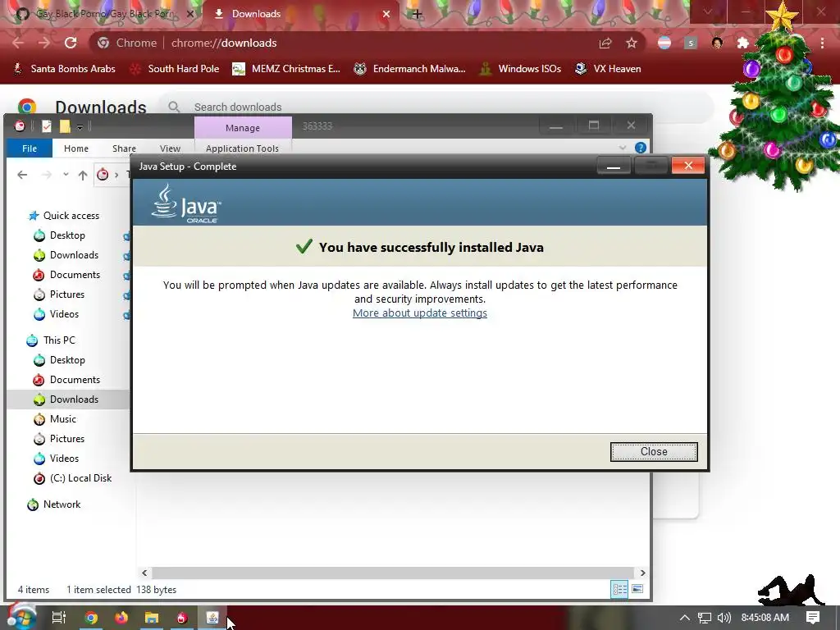The image size is (840, 630).
Task: Switch Explorer to large icons view
Action: (637, 589)
